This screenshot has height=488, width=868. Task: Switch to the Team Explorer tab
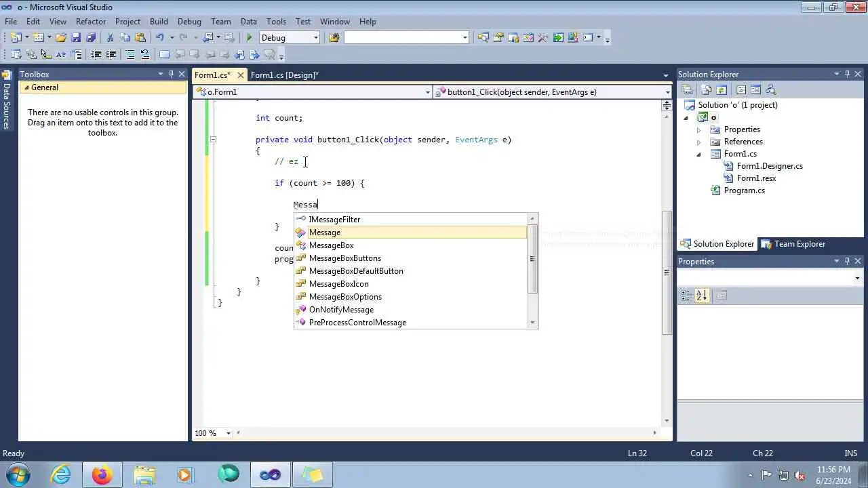click(x=793, y=244)
